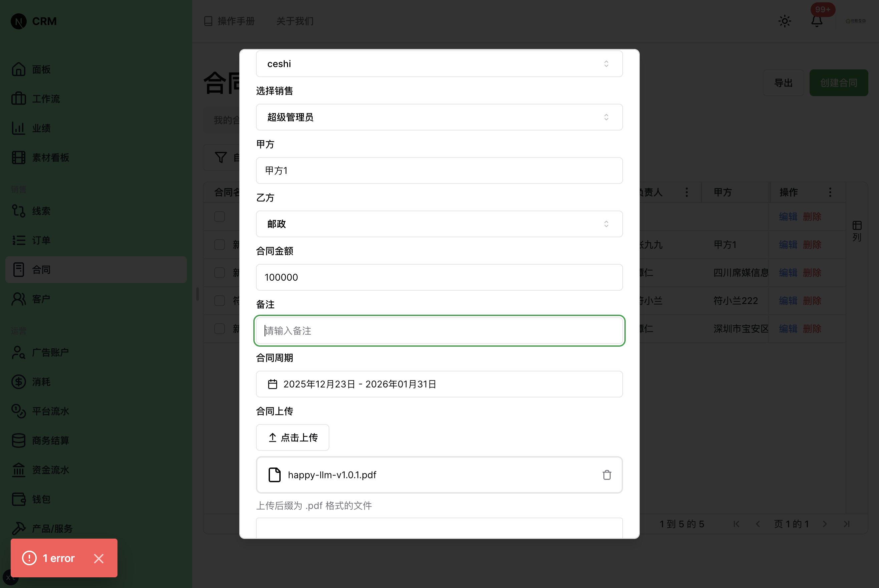The height and width of the screenshot is (588, 879).
Task: Click the 创建合同 create contract button
Action: coord(839,82)
